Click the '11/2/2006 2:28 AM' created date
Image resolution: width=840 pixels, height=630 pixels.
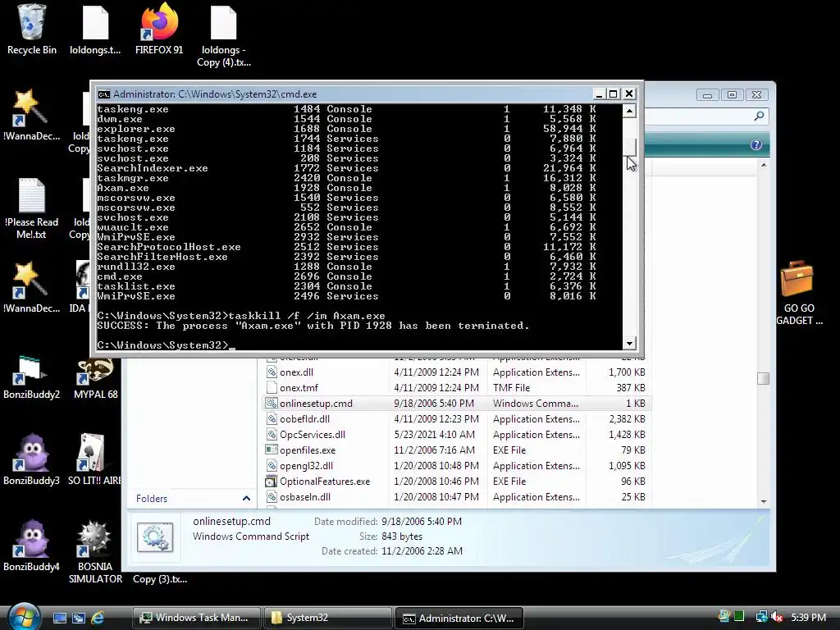point(422,550)
